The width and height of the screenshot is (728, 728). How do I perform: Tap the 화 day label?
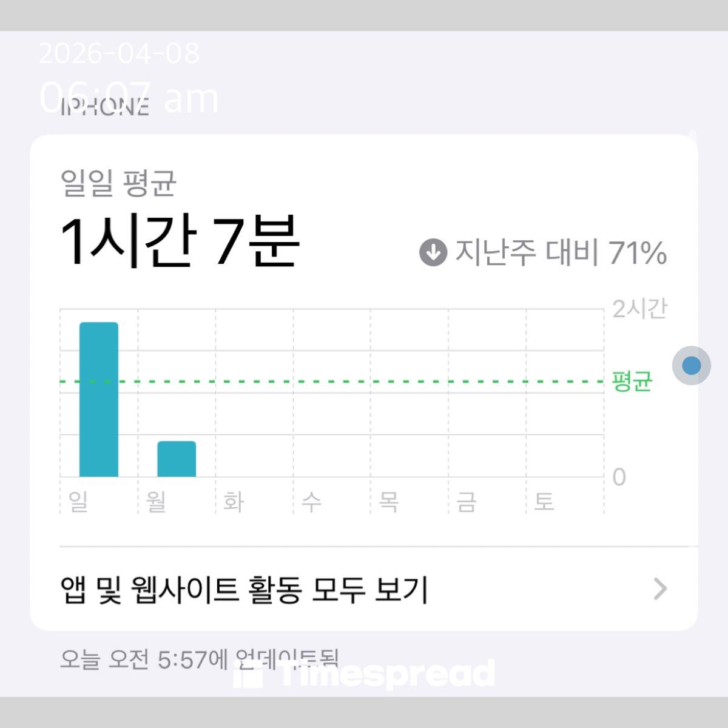pos(234,501)
